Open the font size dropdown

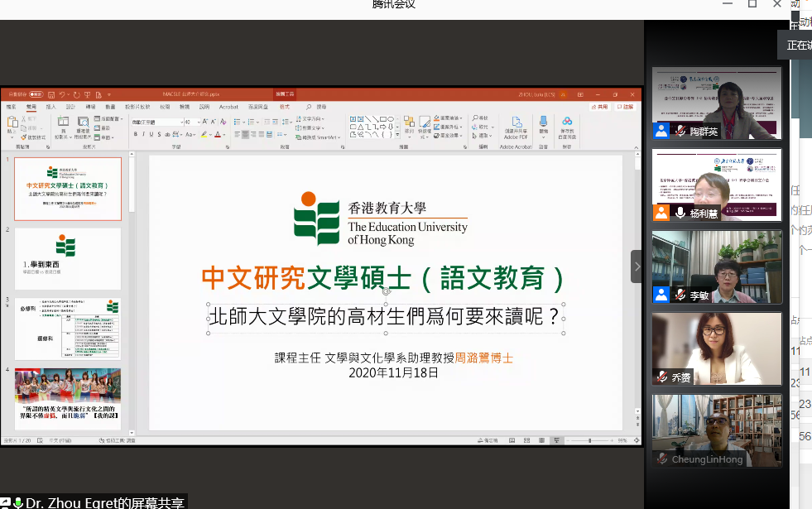pyautogui.click(x=197, y=122)
